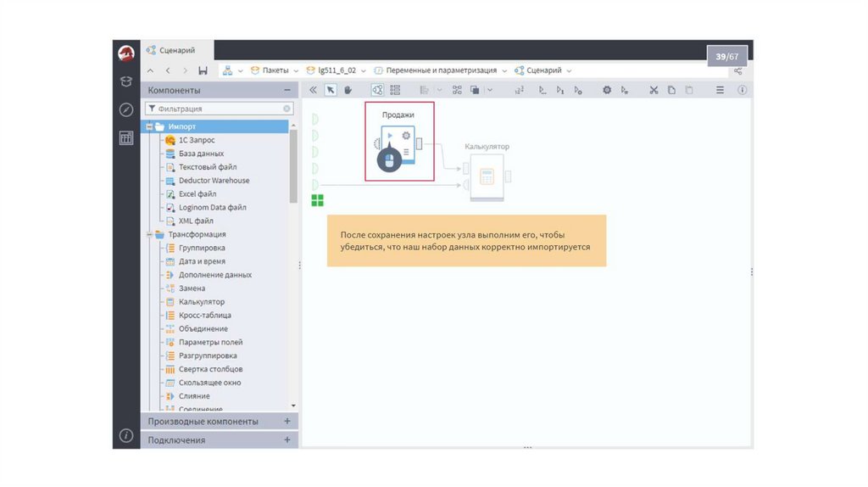The height and width of the screenshot is (487, 868).
Task: Select Текстовый файл component
Action: (x=208, y=167)
